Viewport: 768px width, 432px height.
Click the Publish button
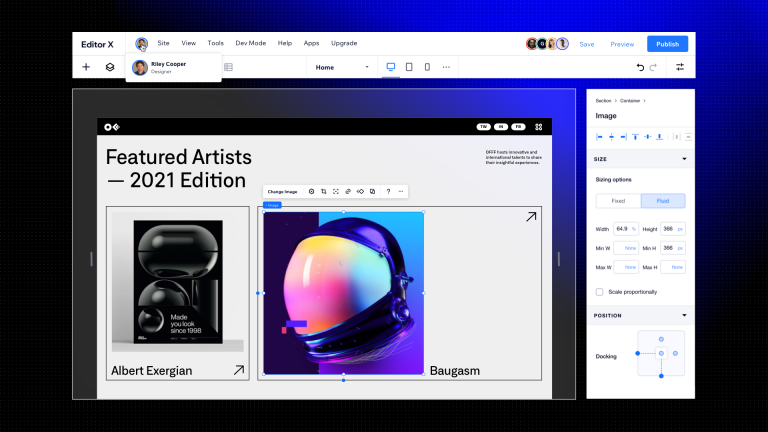click(x=667, y=44)
